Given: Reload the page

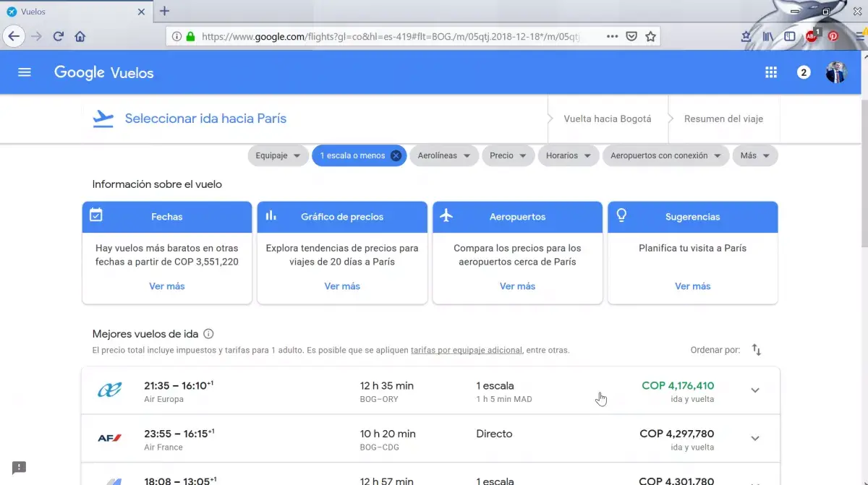Looking at the screenshot, I should (x=59, y=36).
